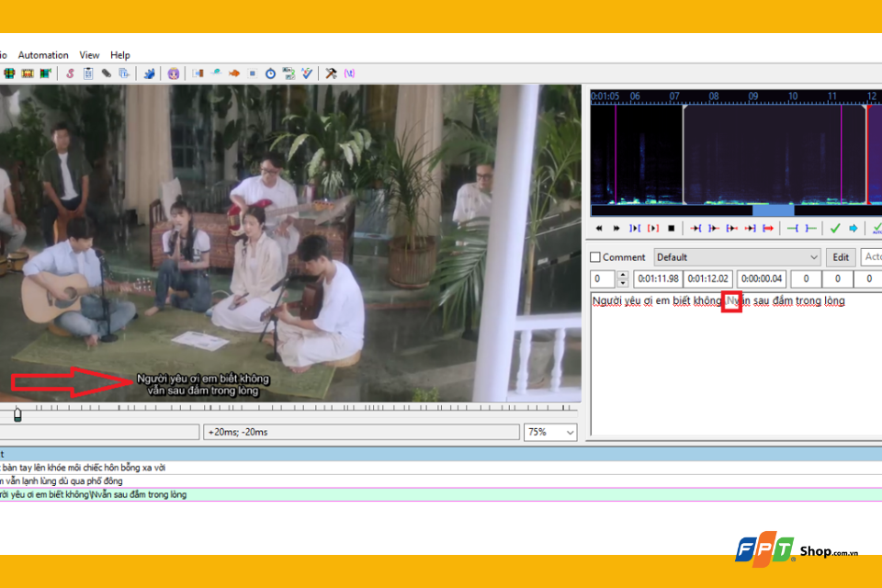Open the Styling Assistant icon
Viewport: 882px width, 588px height.
[x=216, y=73]
